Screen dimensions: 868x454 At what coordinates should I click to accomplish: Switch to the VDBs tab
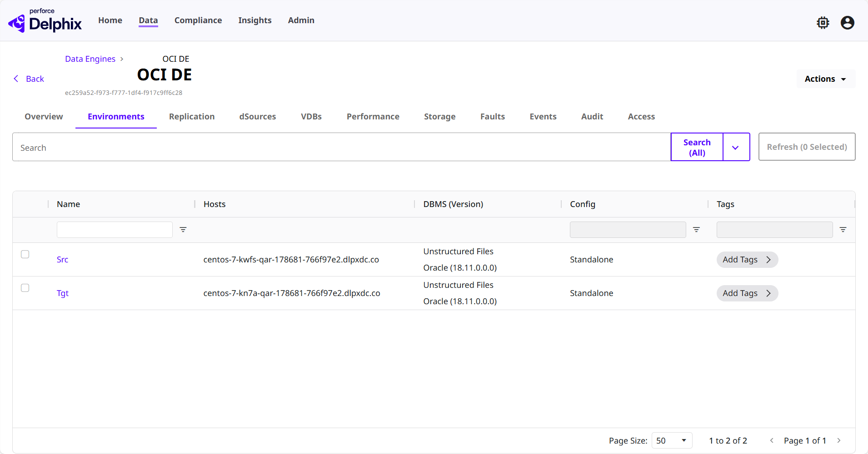tap(311, 117)
